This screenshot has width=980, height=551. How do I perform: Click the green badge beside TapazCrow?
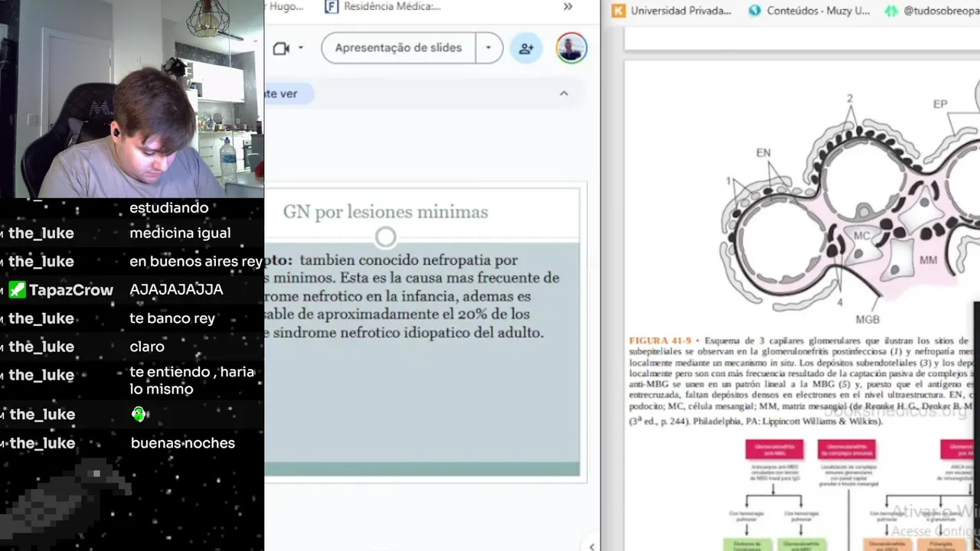(x=17, y=290)
